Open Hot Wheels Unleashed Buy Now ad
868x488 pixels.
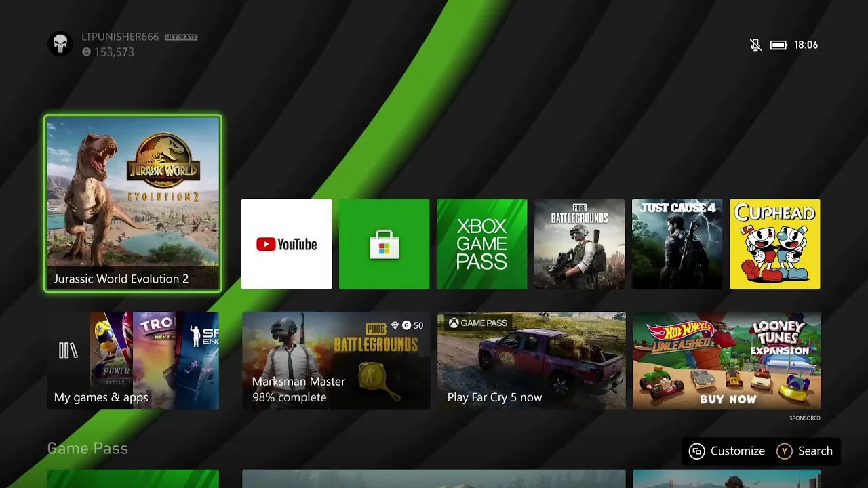[726, 361]
